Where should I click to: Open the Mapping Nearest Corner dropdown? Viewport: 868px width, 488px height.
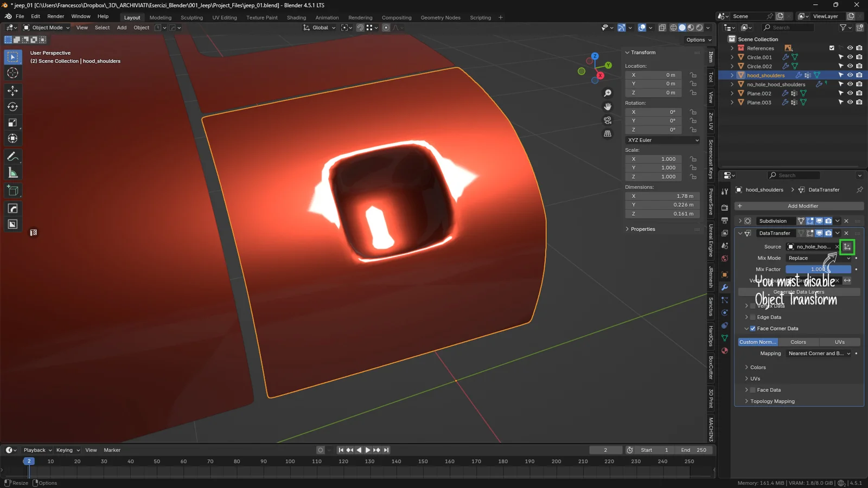point(819,354)
